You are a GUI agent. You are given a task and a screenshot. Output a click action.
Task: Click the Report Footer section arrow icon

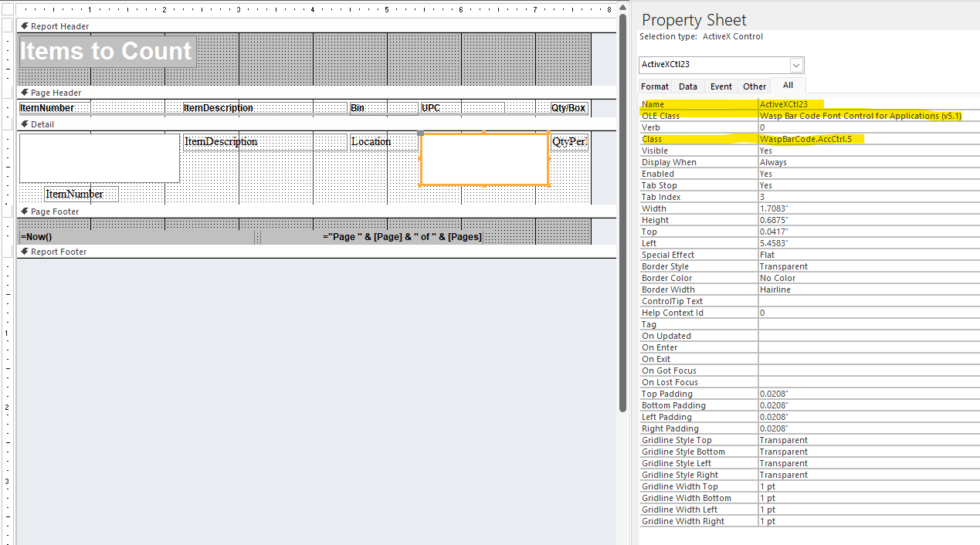click(25, 251)
